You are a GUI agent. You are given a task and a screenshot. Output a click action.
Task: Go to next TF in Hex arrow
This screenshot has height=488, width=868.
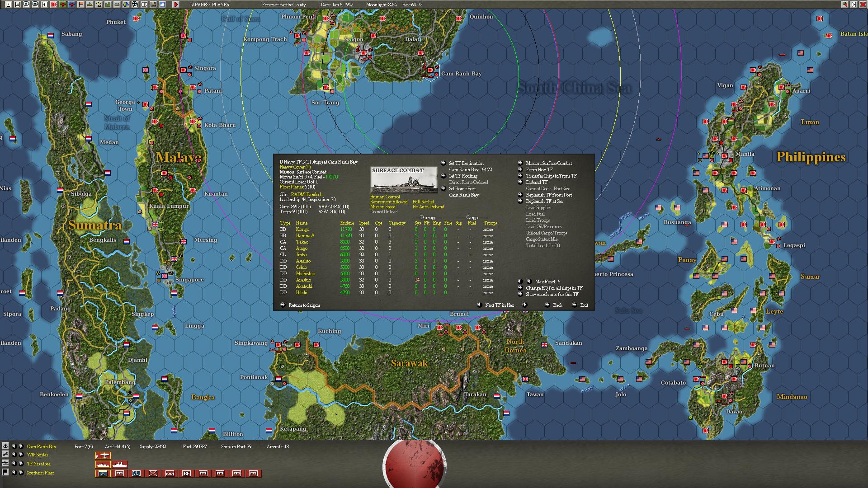click(524, 305)
